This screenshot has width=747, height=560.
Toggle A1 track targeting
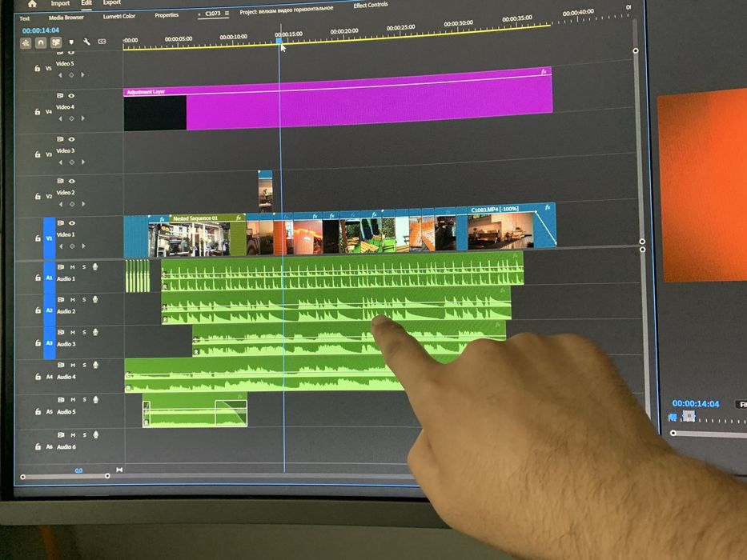49,278
